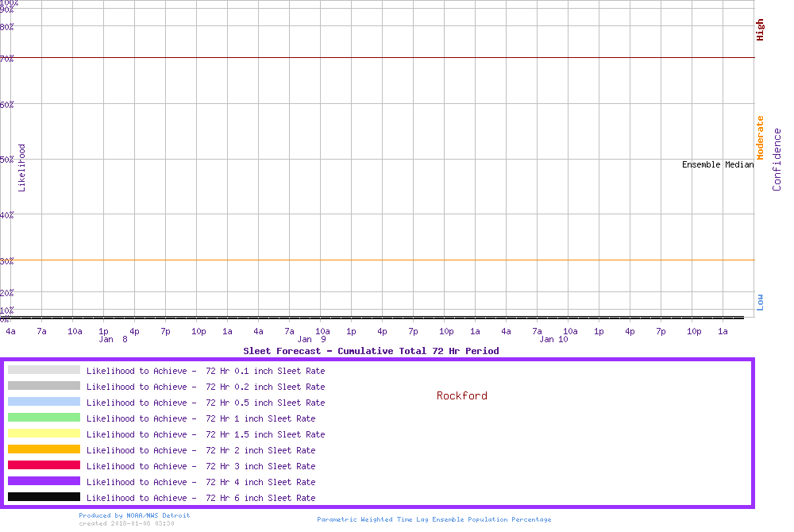
Task: Click the Parametric Weighted Time Lag footer text
Action: tap(434, 519)
